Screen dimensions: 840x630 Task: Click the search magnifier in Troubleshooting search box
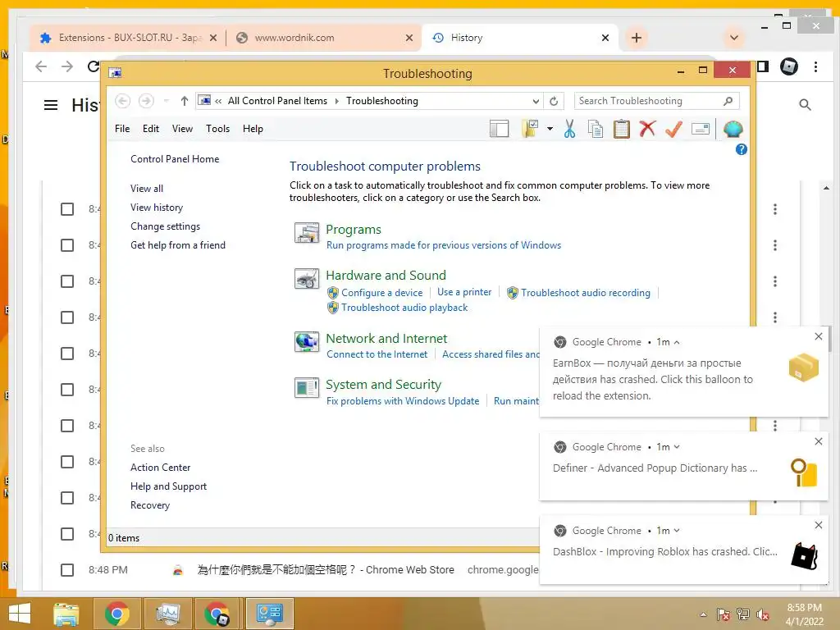click(728, 101)
